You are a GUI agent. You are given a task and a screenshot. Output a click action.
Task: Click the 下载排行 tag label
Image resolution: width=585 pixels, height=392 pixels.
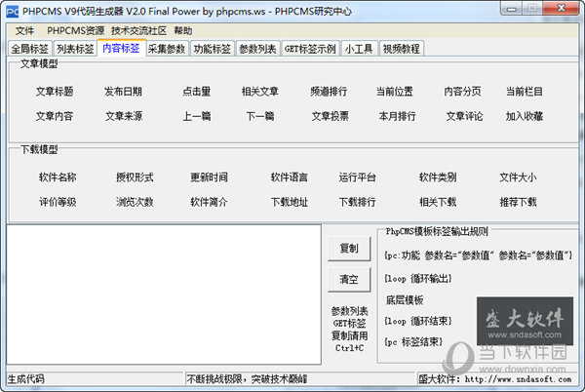click(358, 202)
